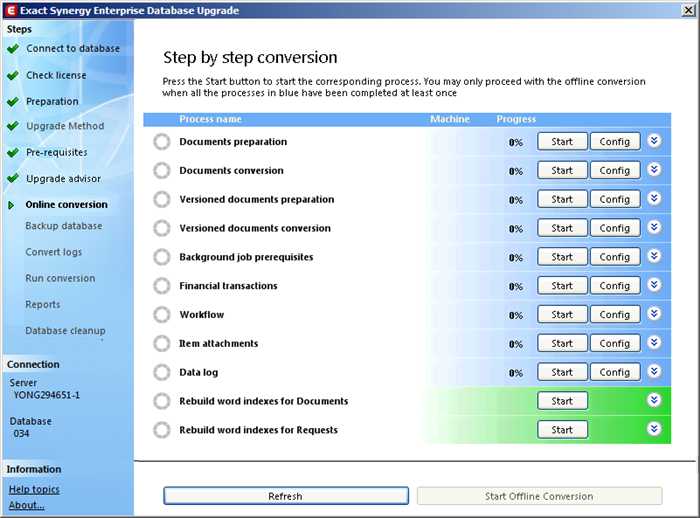Expand details for Versioned documents preparation
This screenshot has height=518, width=700.
pos(654,198)
